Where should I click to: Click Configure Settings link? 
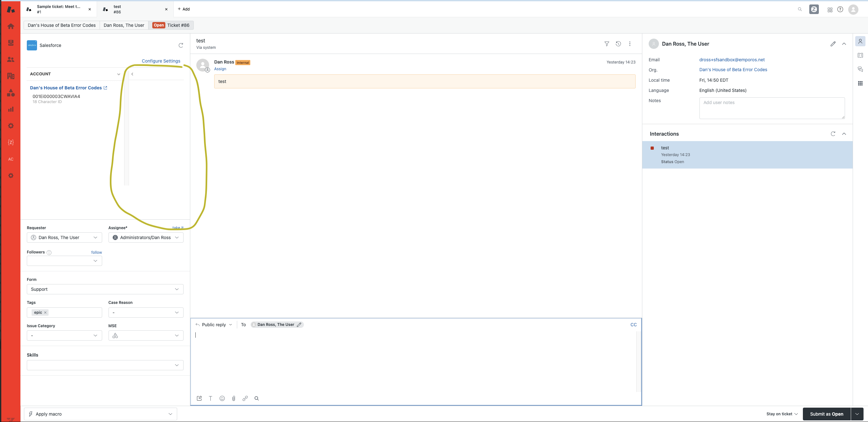tap(161, 61)
